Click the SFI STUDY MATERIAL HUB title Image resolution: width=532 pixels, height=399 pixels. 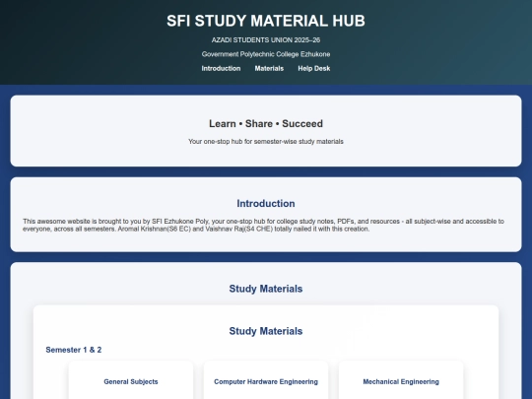point(266,21)
